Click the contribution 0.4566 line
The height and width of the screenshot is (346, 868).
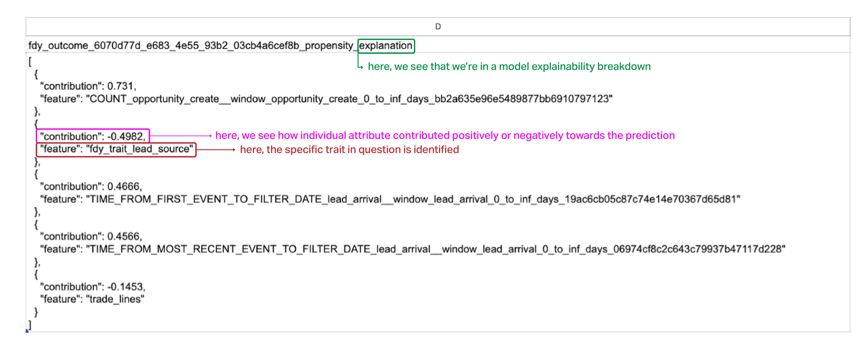tap(91, 236)
